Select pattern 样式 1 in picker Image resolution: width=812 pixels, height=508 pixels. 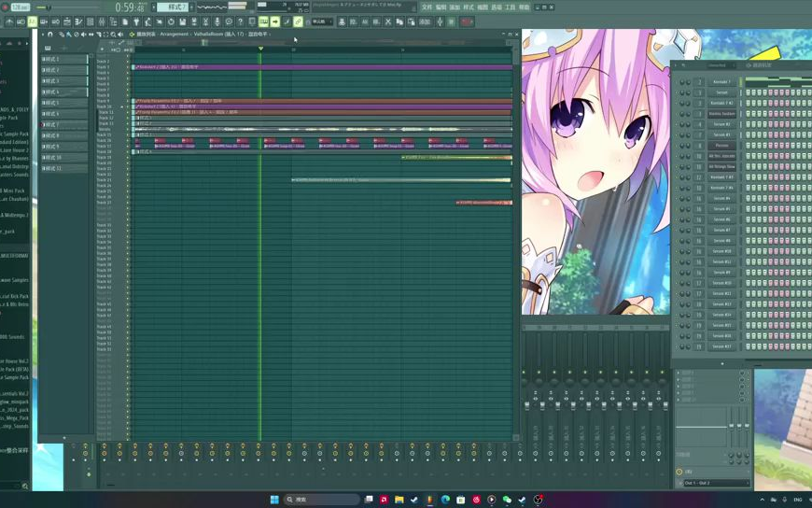click(64, 59)
